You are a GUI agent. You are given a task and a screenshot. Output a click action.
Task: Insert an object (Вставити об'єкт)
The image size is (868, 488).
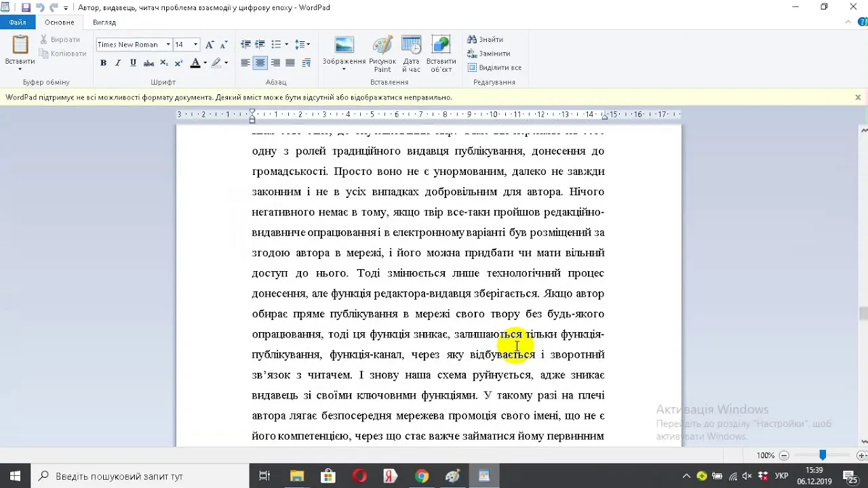(x=441, y=54)
